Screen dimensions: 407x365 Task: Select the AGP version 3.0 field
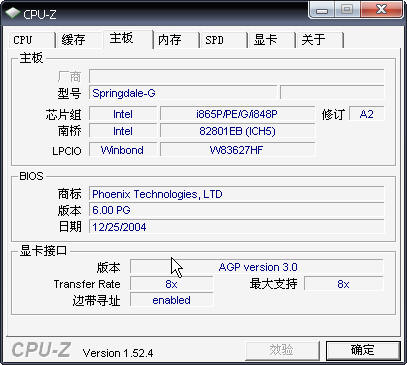pos(257,267)
